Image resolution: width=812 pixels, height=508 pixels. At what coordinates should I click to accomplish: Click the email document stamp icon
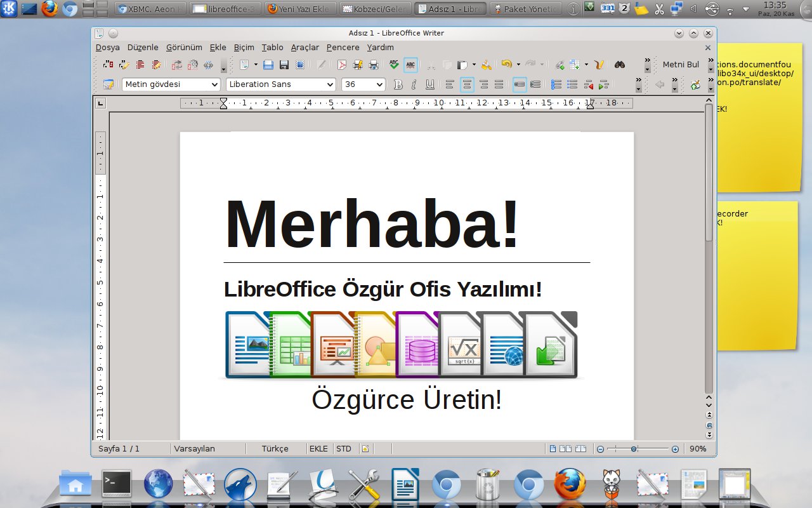(300, 64)
